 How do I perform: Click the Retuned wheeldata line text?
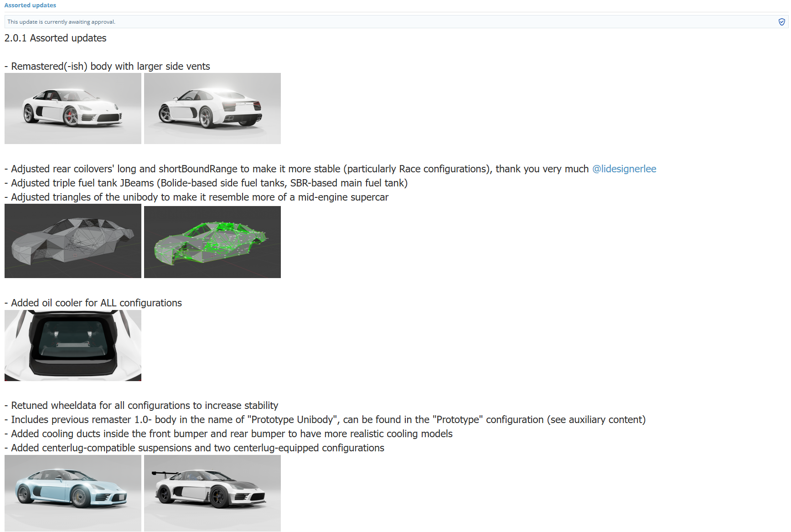coord(141,406)
